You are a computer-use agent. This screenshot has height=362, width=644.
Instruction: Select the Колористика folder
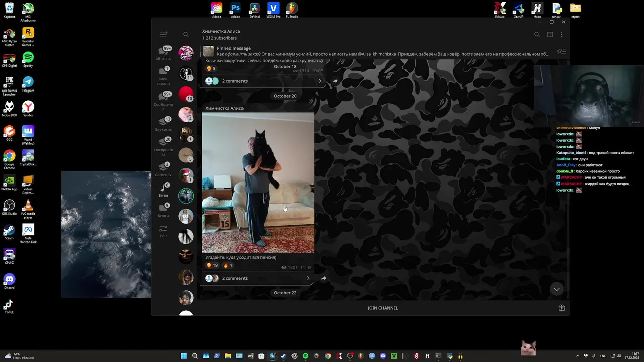coord(163,146)
